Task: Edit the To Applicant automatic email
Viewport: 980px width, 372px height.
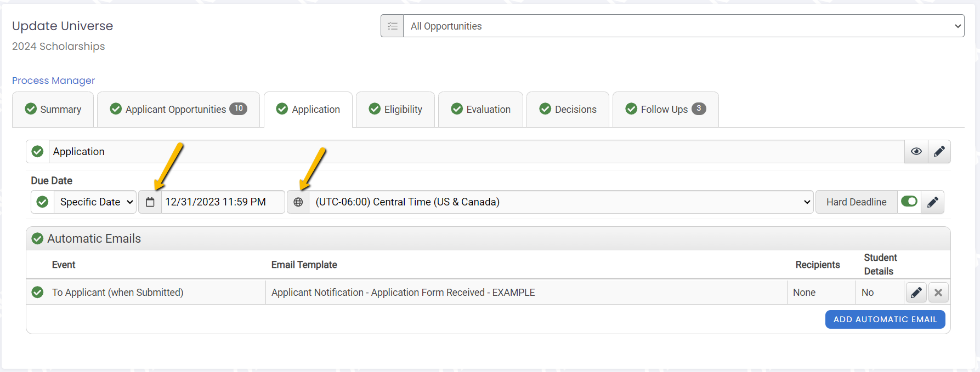Action: pyautogui.click(x=916, y=293)
